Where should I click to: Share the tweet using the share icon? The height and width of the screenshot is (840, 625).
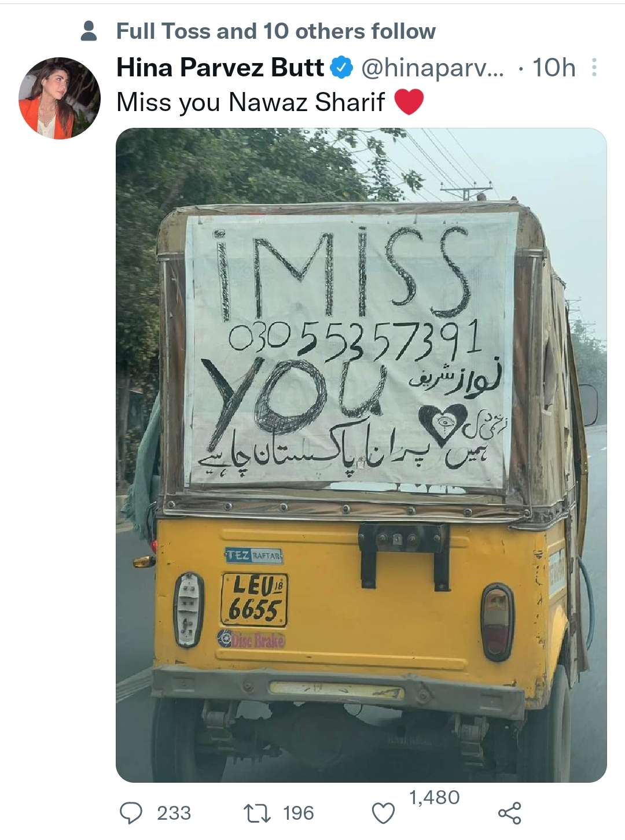509,813
